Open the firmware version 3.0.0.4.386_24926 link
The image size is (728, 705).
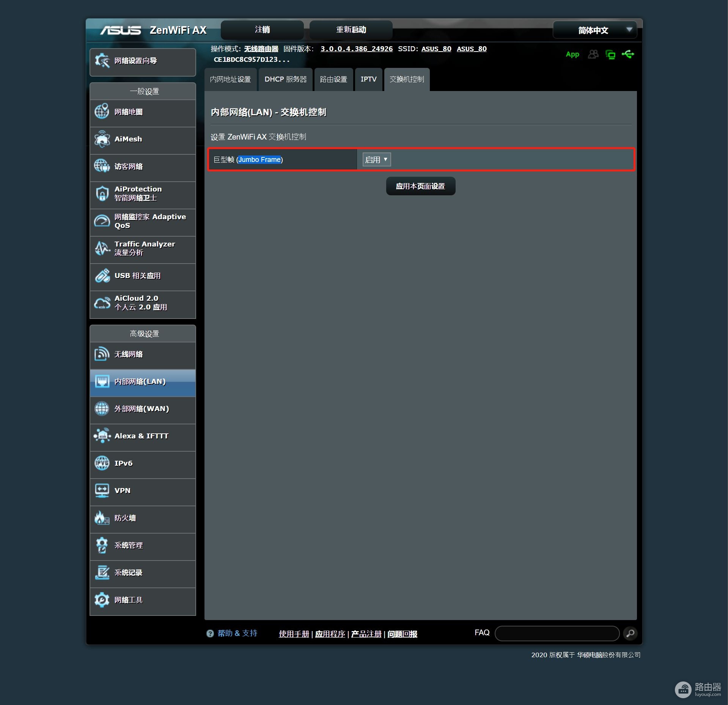[x=356, y=49]
